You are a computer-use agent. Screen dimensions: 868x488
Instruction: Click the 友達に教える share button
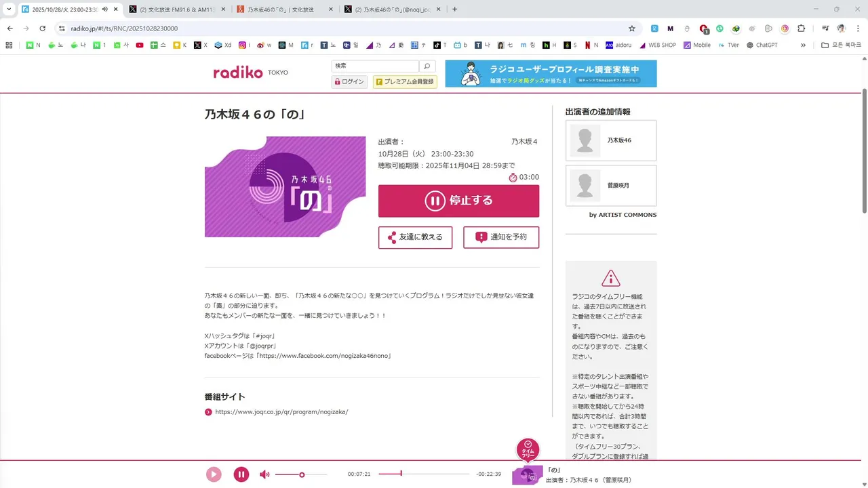coord(415,237)
